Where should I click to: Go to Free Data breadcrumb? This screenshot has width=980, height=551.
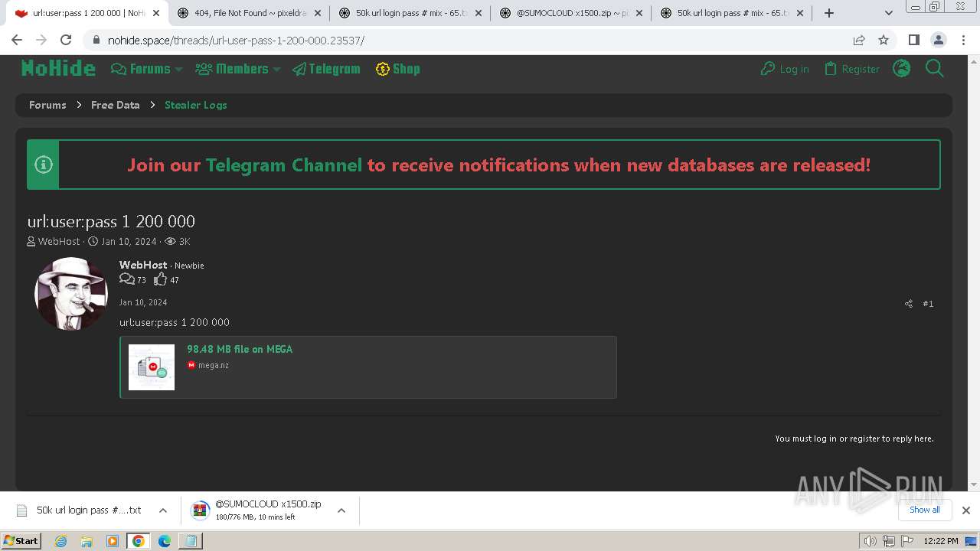(116, 105)
